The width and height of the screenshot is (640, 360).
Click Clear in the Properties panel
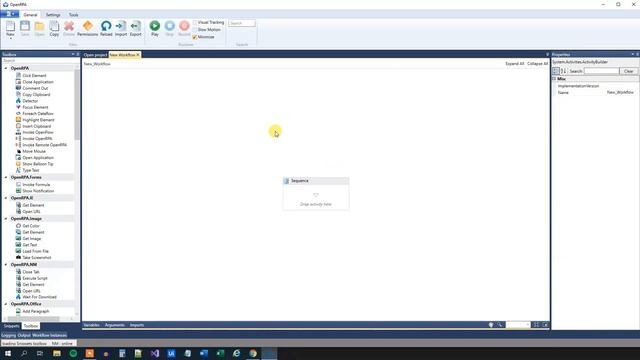coord(629,71)
